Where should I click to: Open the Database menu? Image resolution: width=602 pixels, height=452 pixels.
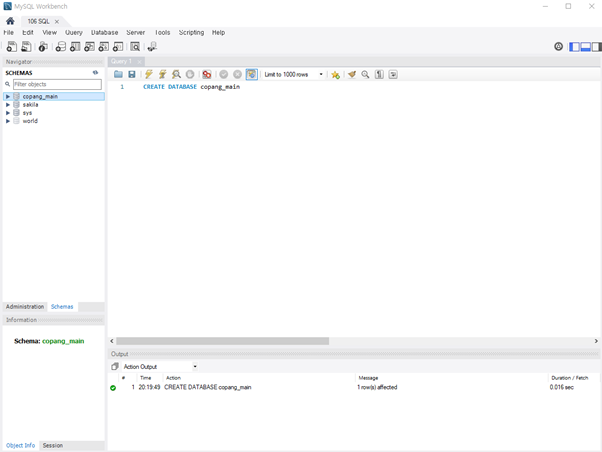click(104, 33)
